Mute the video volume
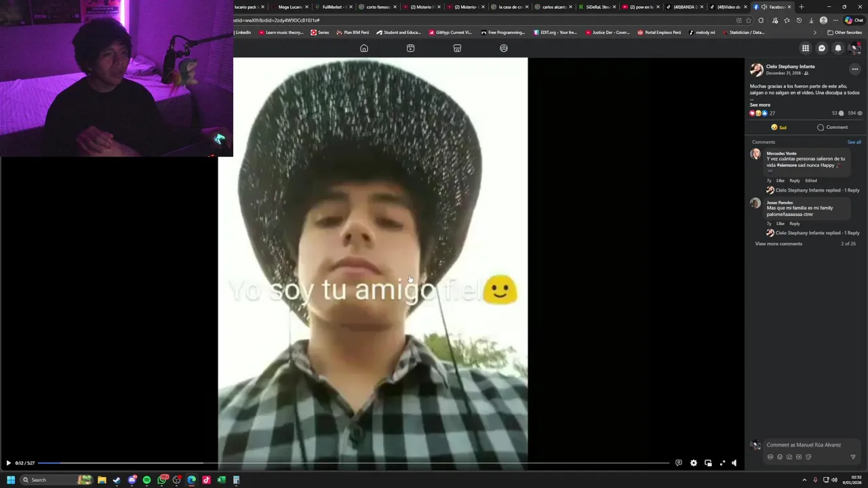This screenshot has width=868, height=488. click(x=734, y=463)
